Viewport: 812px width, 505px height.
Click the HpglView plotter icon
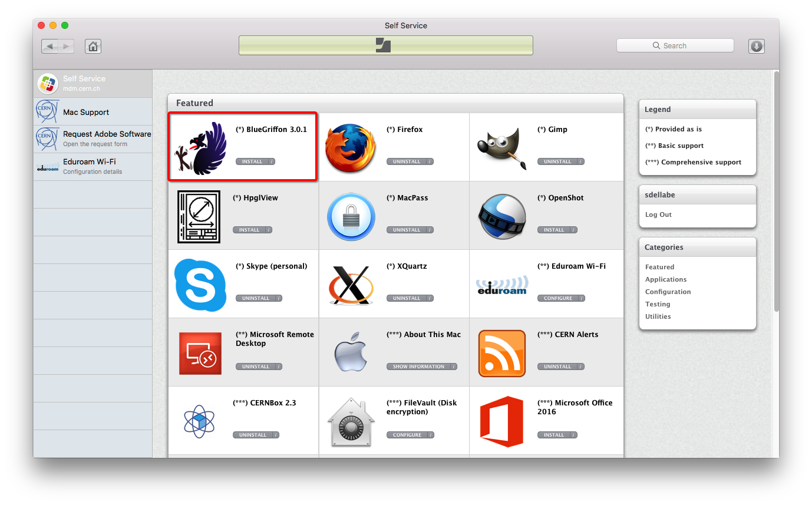(x=199, y=216)
